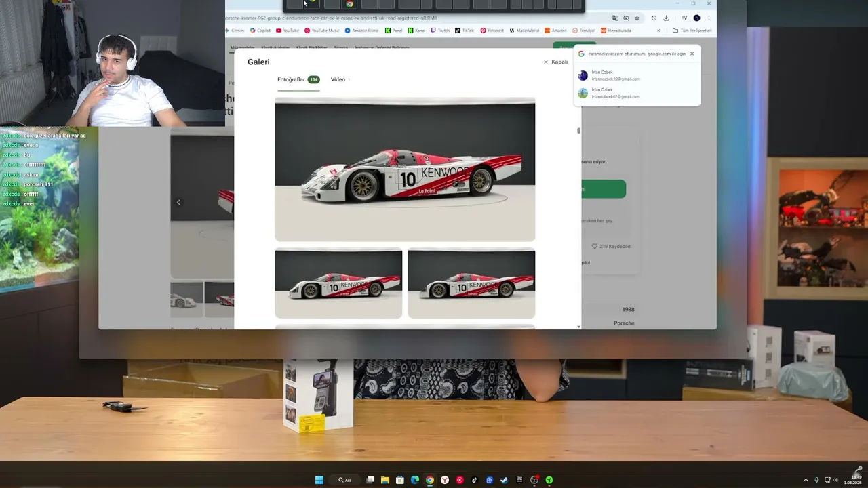Screen dimensions: 868x488
Task: Open the Kanal bookmark
Action: pyautogui.click(x=417, y=30)
